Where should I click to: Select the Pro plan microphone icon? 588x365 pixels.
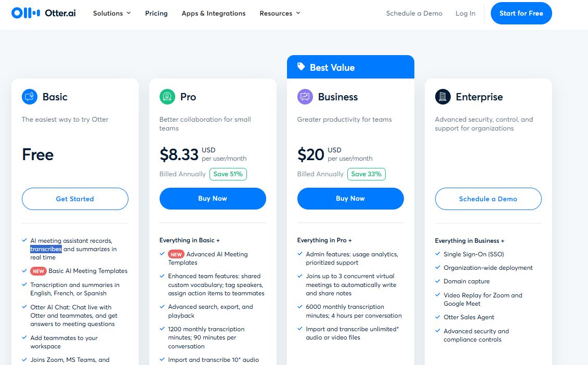[x=167, y=97]
